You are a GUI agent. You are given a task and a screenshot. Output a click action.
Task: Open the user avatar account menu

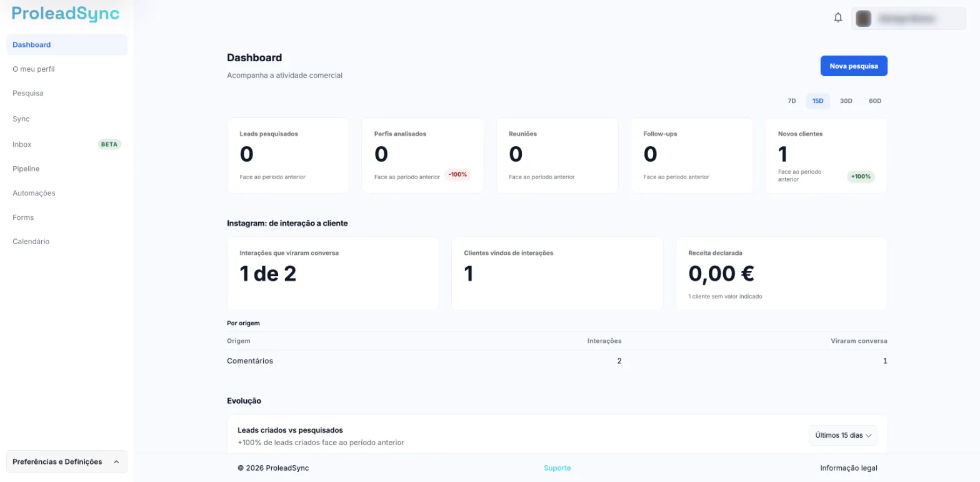909,19
